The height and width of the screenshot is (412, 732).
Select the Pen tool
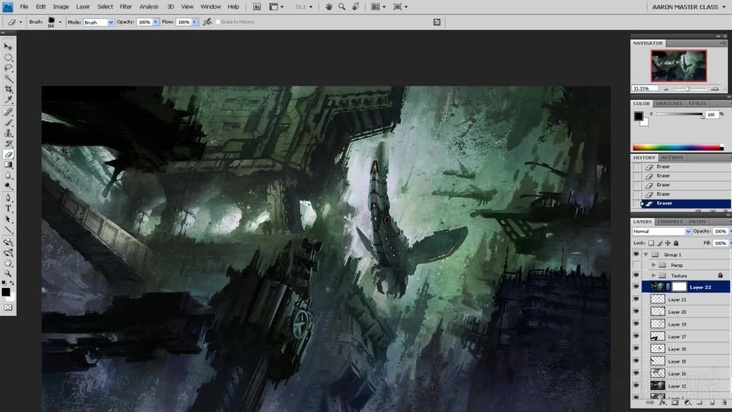(x=8, y=198)
